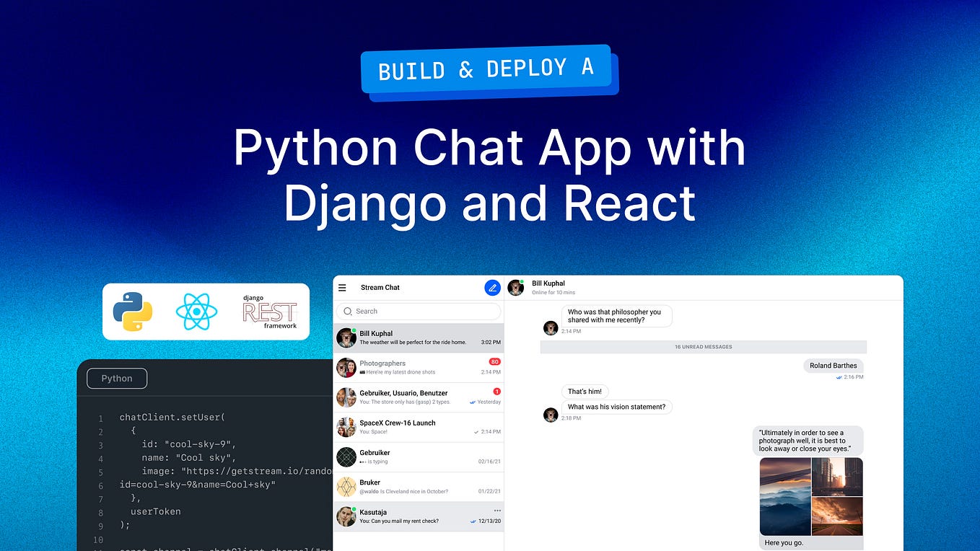Click the camera icon in Photographers preview

[364, 371]
